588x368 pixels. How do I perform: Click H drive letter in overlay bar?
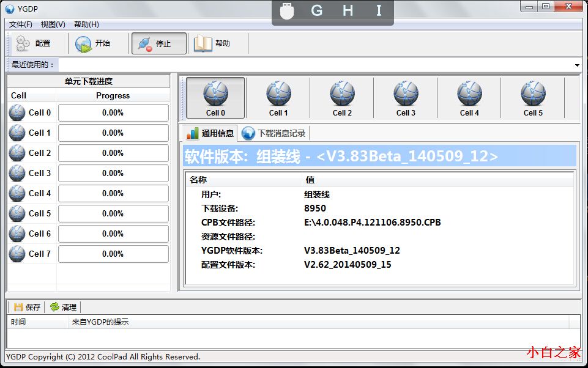(348, 10)
